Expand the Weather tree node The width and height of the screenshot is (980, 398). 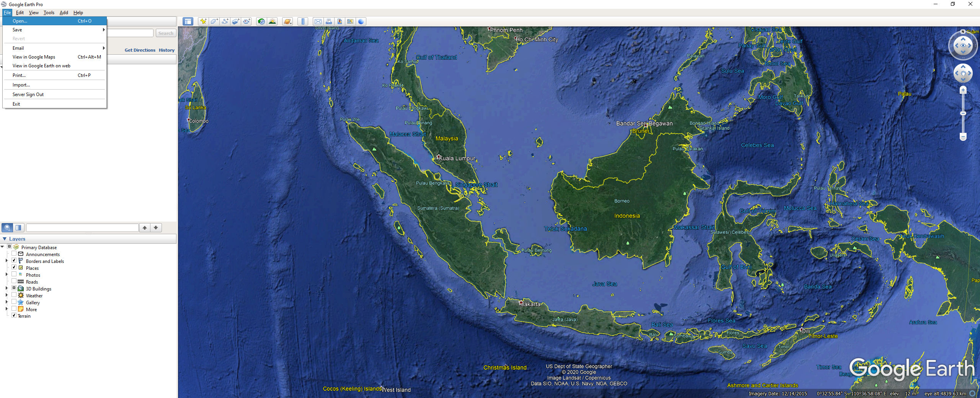(7, 295)
